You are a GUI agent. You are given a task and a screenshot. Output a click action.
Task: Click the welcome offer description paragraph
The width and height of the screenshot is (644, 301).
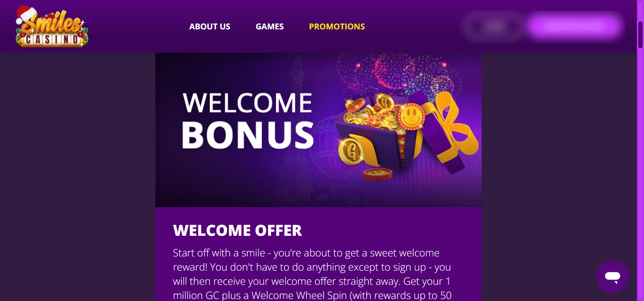pos(312,274)
